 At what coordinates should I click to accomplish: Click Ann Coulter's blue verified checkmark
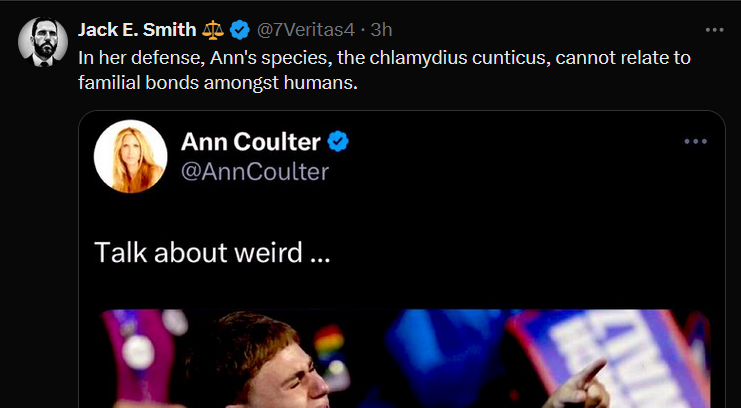[x=339, y=142]
